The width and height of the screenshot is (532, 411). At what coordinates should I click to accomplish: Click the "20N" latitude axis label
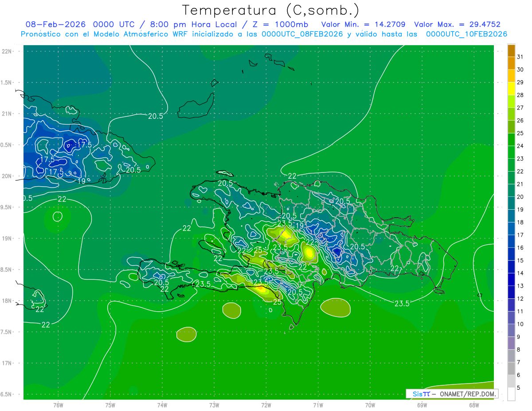click(8, 176)
